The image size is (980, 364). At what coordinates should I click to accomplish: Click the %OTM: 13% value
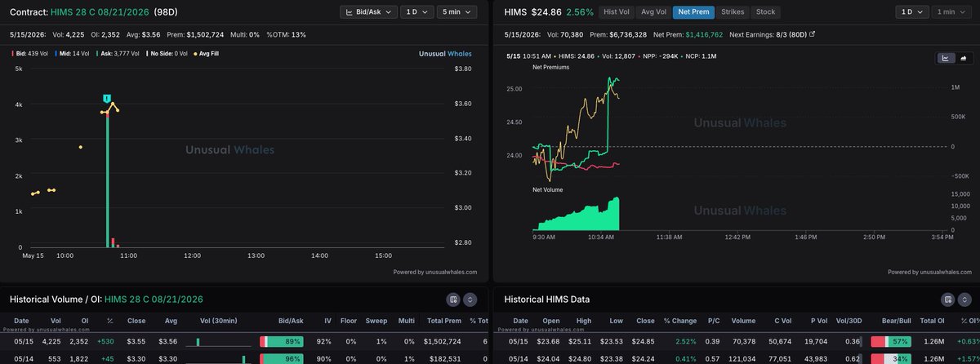(x=286, y=35)
